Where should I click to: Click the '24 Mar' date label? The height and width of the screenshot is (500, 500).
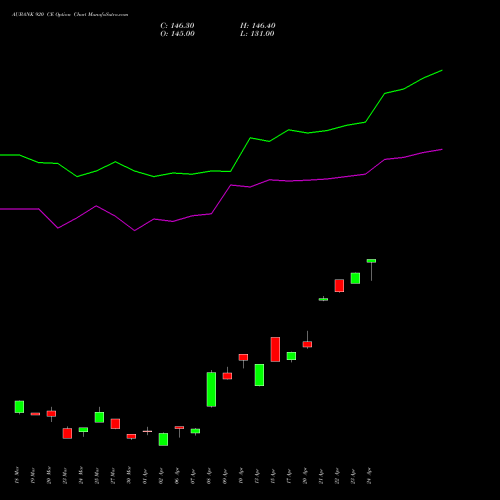[81, 475]
